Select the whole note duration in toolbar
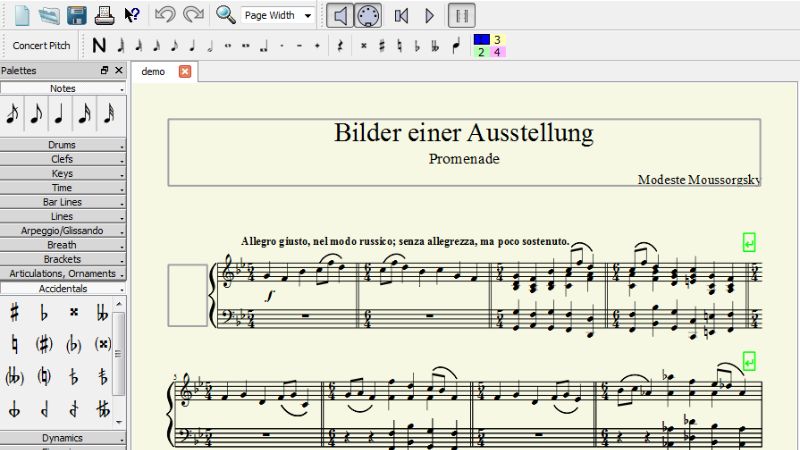 (228, 46)
